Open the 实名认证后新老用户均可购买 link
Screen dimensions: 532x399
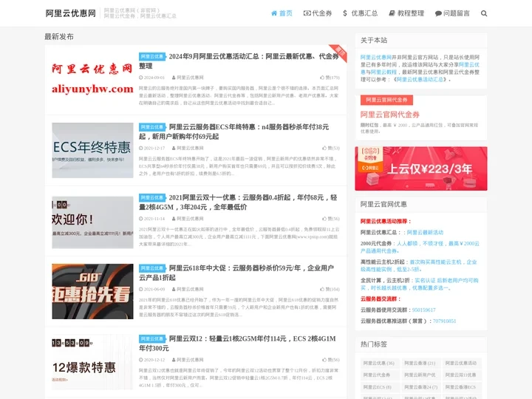pyautogui.click(x=420, y=284)
